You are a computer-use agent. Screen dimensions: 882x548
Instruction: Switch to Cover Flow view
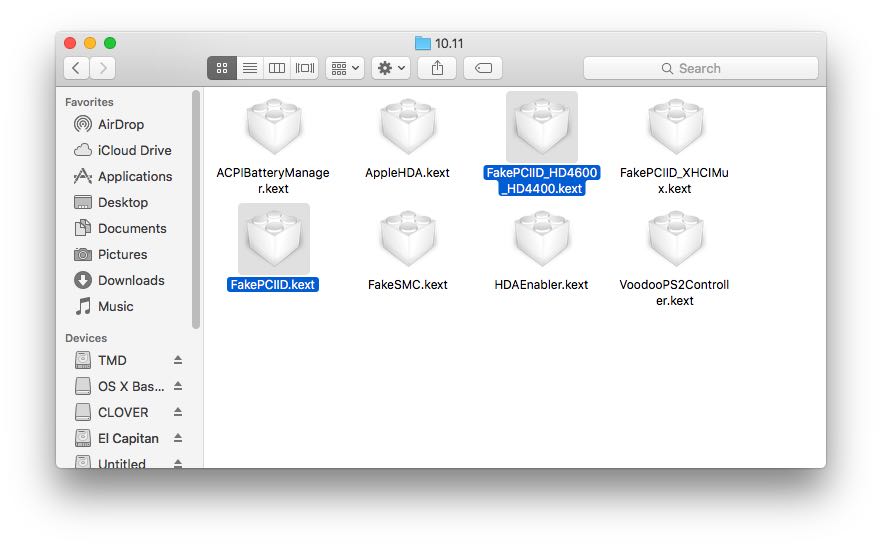coord(305,68)
